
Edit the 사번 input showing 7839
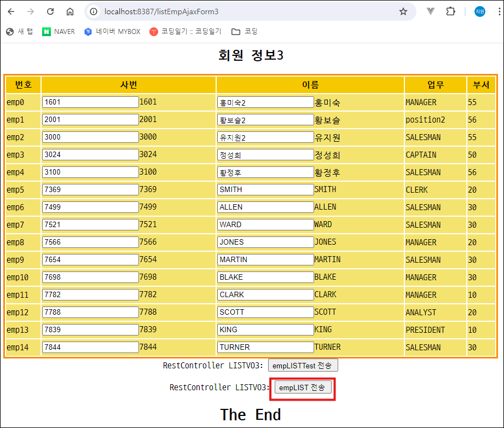tap(90, 329)
